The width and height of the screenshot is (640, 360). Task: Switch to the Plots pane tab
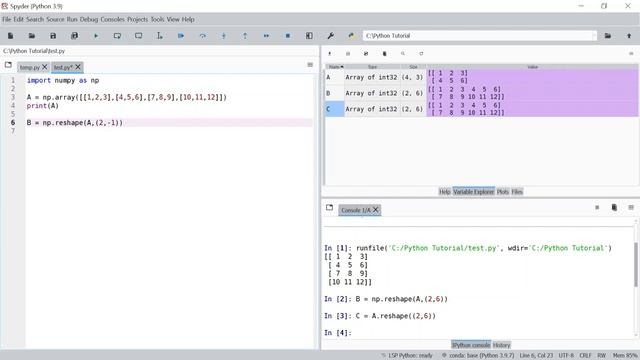(503, 192)
